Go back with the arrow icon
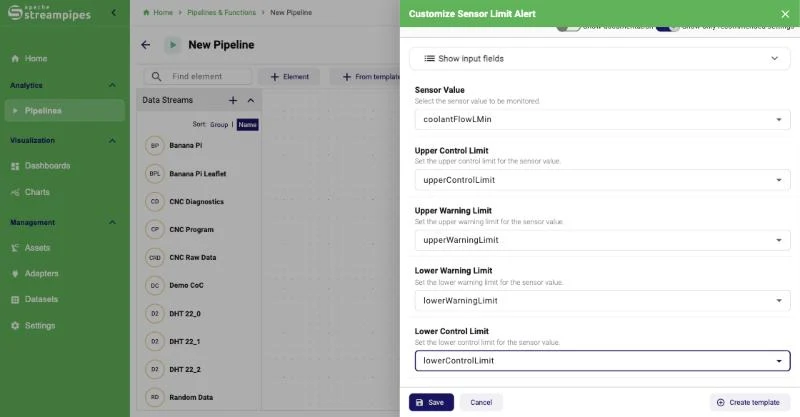The height and width of the screenshot is (417, 800). [146, 45]
